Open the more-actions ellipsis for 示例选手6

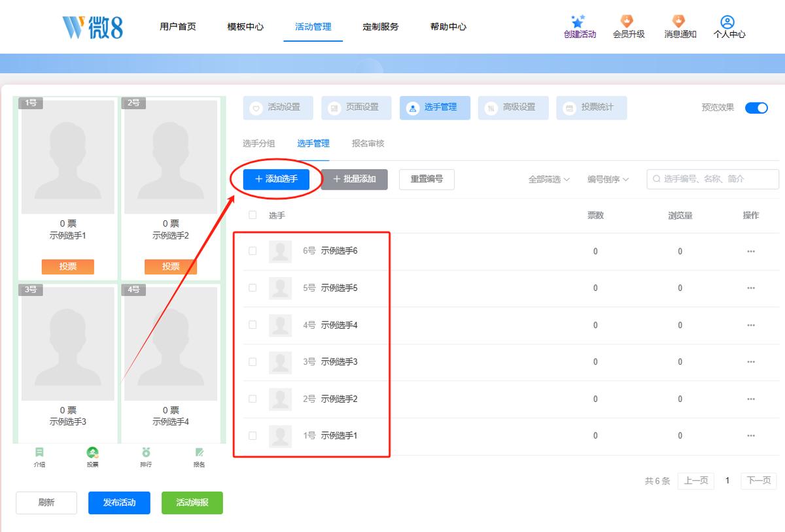click(x=751, y=252)
